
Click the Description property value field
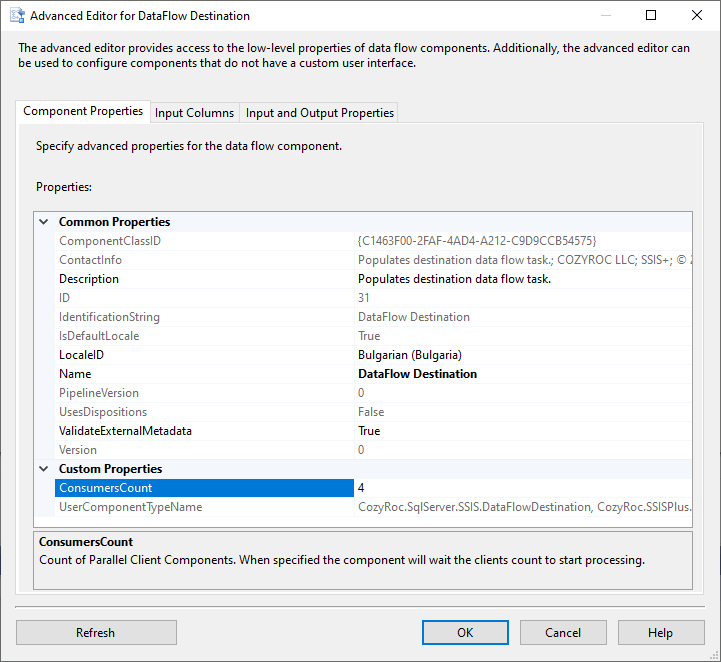pos(520,279)
